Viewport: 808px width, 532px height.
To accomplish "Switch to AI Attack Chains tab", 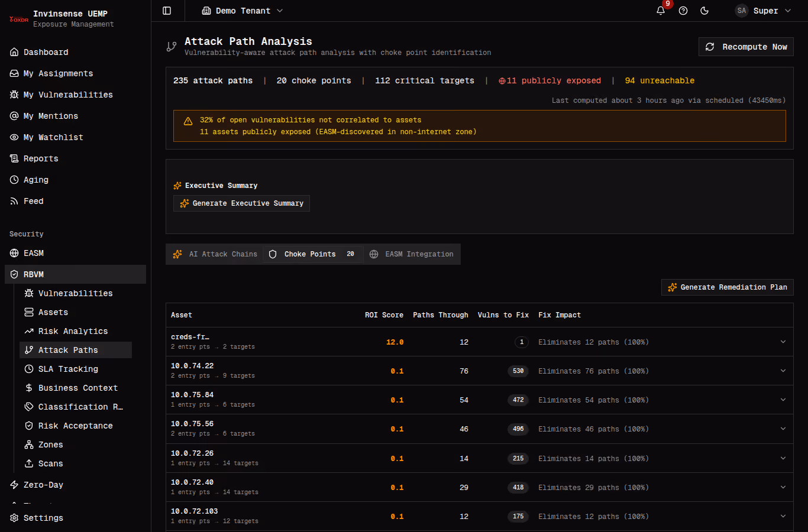I will coord(215,254).
